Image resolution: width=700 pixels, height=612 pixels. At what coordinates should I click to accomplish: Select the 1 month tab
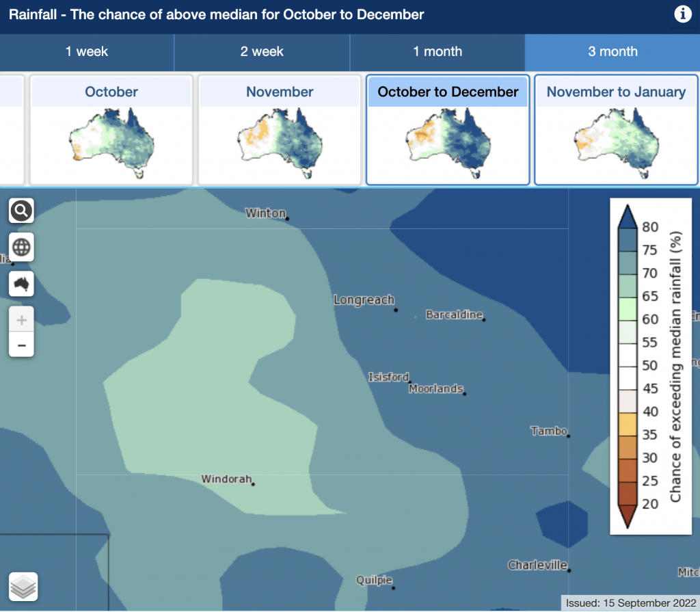(437, 51)
